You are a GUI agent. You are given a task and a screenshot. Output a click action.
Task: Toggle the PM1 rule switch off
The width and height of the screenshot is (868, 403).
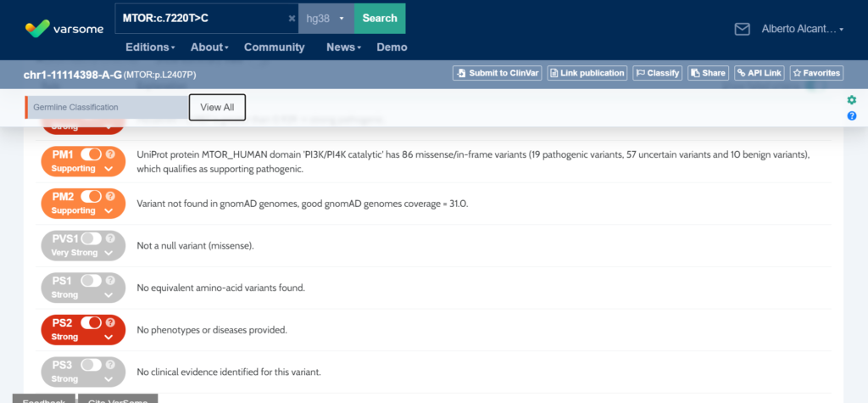[x=91, y=154]
